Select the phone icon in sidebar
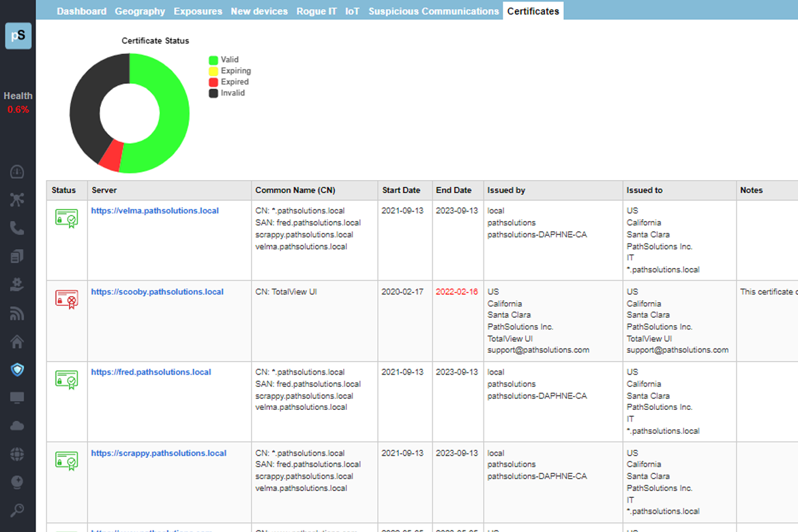The image size is (798, 532). [17, 228]
